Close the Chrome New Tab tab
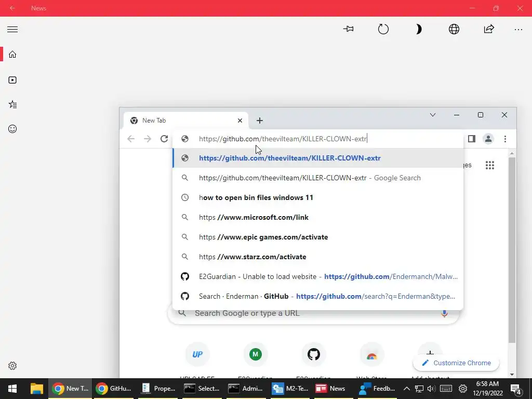532x399 pixels. tap(240, 121)
